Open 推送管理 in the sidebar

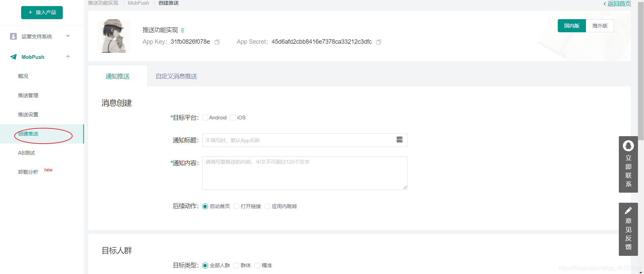coord(28,95)
